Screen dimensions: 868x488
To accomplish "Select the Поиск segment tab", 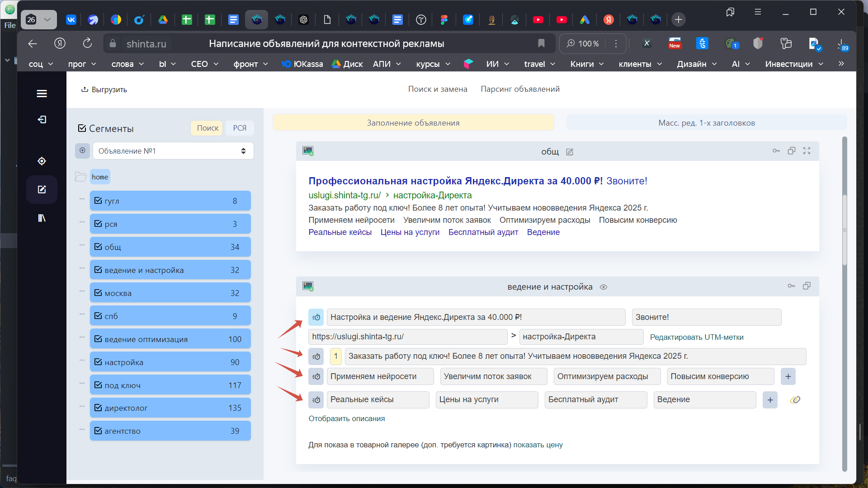I will 208,128.
